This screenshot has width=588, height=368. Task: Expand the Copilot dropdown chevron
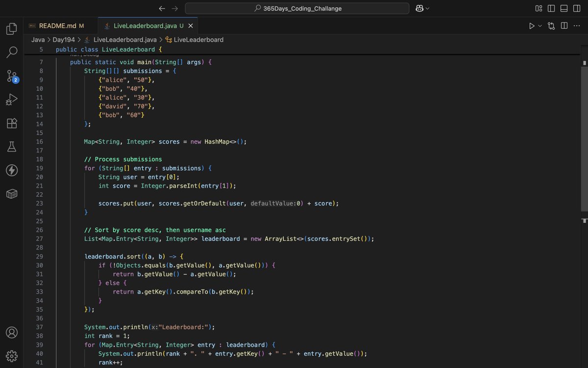427,8
